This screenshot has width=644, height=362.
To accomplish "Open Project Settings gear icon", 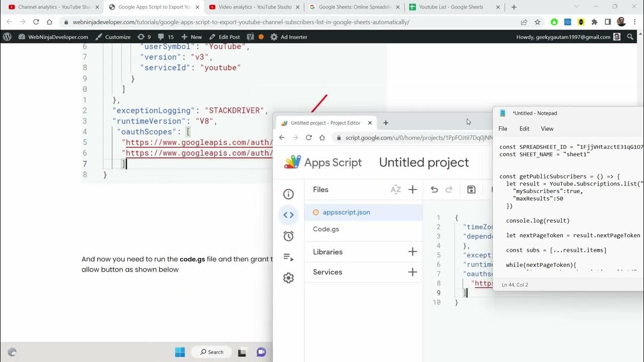I will 288,278.
